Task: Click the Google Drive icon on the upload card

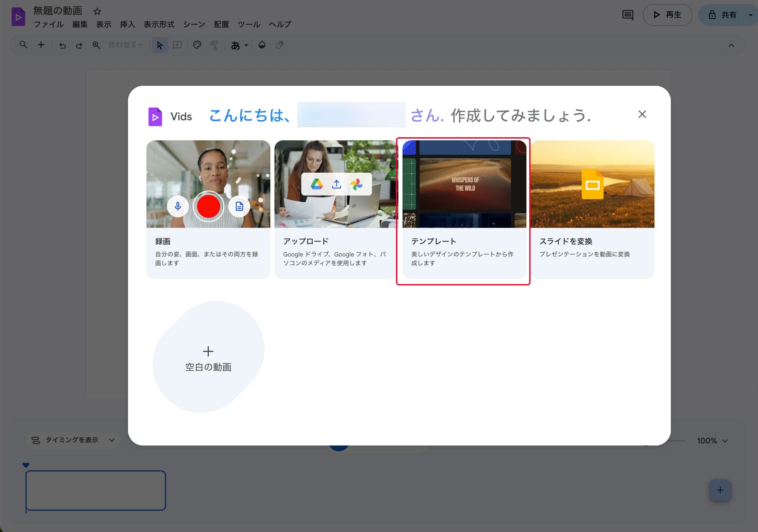Action: click(317, 184)
